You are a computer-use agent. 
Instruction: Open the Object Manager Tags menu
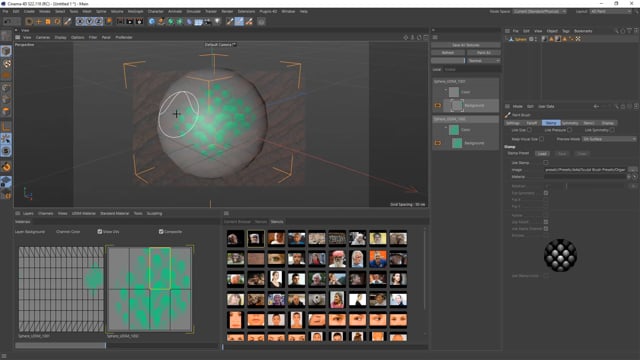[x=565, y=31]
